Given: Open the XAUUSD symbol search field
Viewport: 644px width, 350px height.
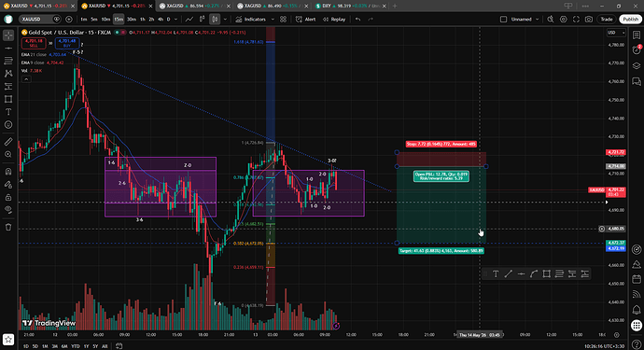Looking at the screenshot, I should click(40, 20).
